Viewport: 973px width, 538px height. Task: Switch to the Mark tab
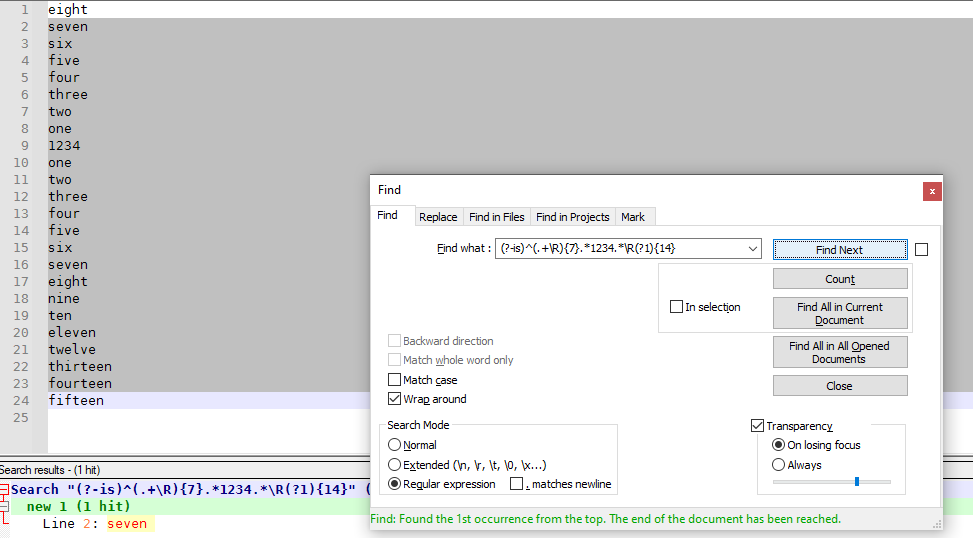(x=632, y=217)
